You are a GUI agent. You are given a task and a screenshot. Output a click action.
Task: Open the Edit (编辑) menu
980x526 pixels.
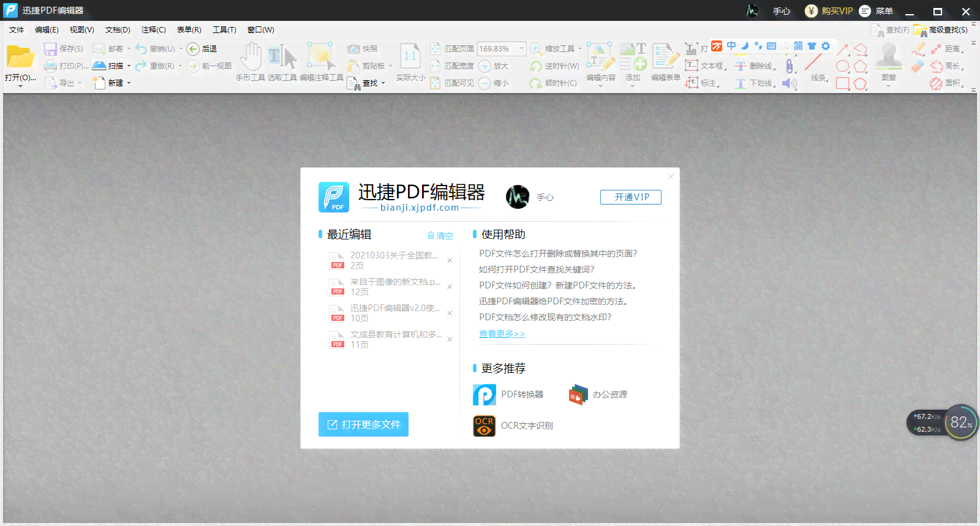[47, 29]
